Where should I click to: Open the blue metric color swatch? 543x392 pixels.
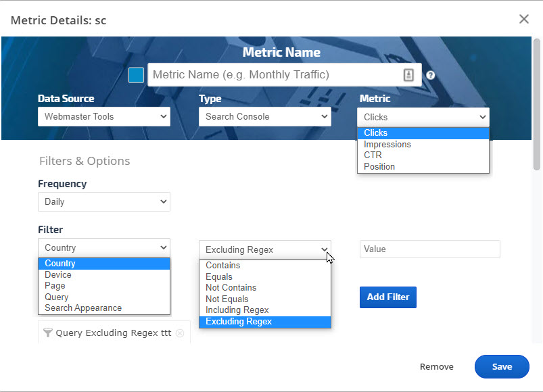coord(136,75)
